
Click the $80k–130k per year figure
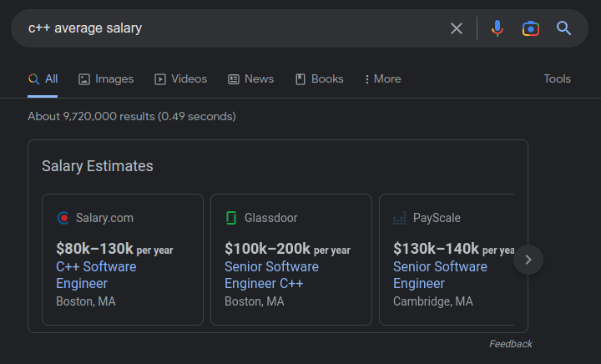pos(114,249)
